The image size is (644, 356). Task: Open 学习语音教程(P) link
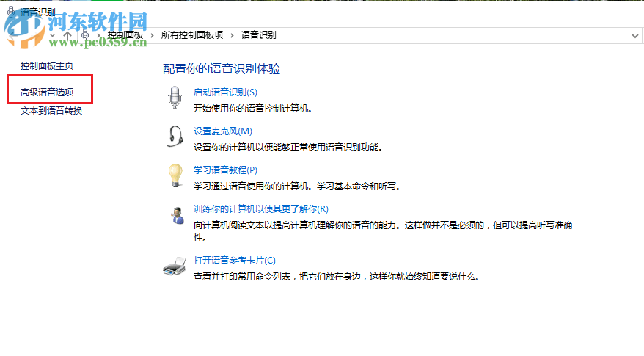(225, 170)
